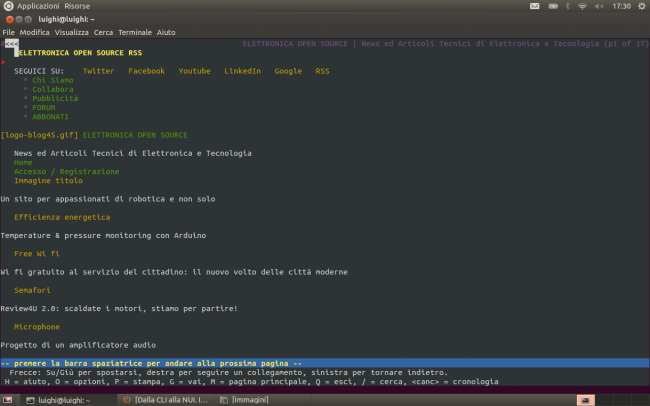650x406 pixels.
Task: Open the Risorse panel menu
Action: (77, 6)
